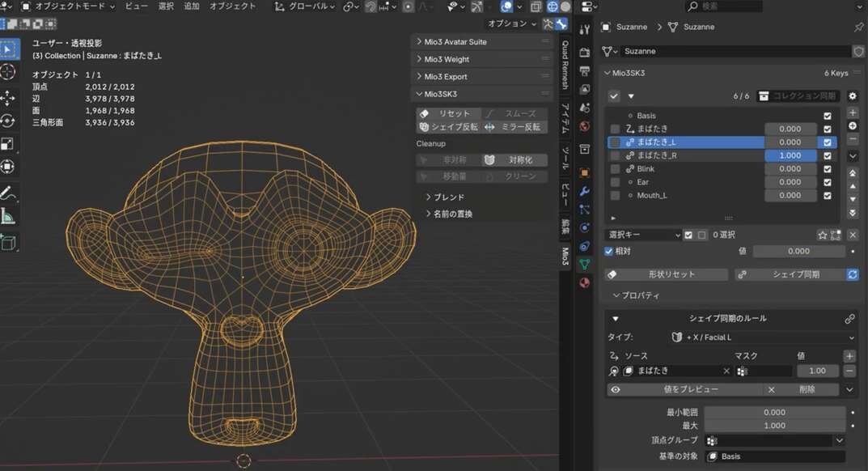
Task: Choose the Rotate tool
Action: pos(8,121)
